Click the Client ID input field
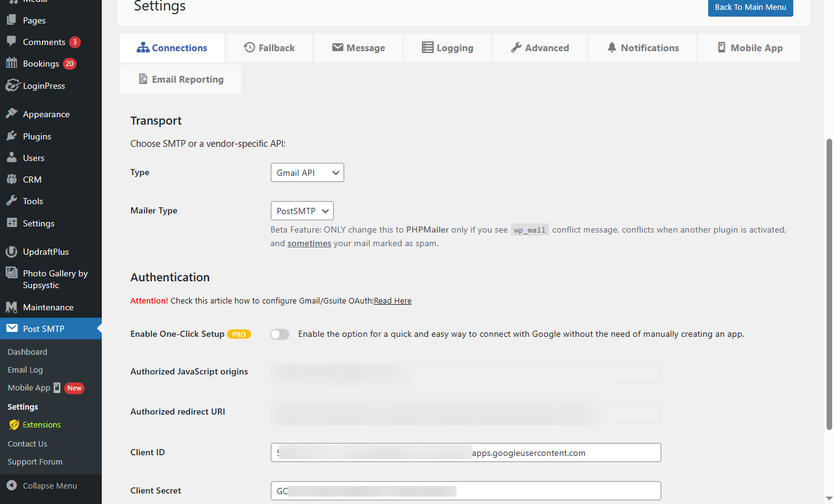The width and height of the screenshot is (834, 504). tap(466, 453)
